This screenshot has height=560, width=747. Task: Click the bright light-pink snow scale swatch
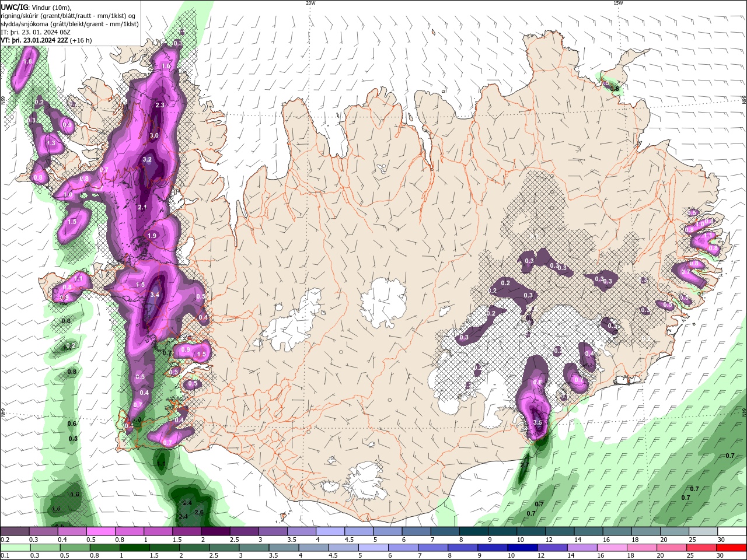[x=100, y=531]
